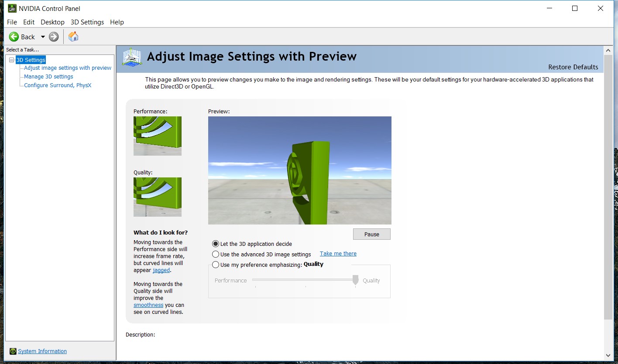Click the System Information icon
This screenshot has width=618, height=364.
pos(13,351)
